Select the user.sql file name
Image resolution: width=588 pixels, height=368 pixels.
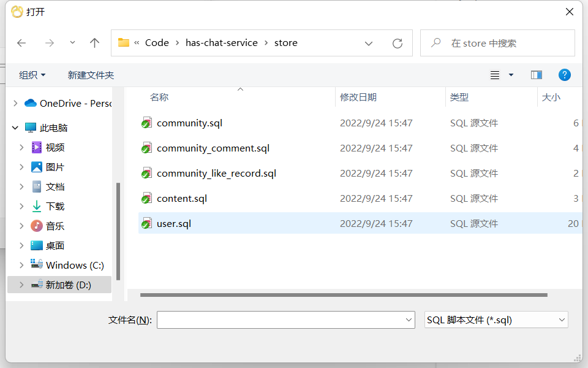click(x=174, y=224)
